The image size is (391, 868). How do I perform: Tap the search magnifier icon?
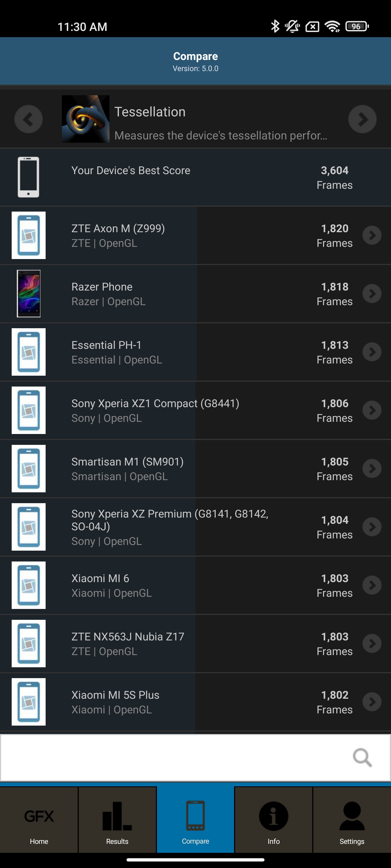pyautogui.click(x=362, y=758)
